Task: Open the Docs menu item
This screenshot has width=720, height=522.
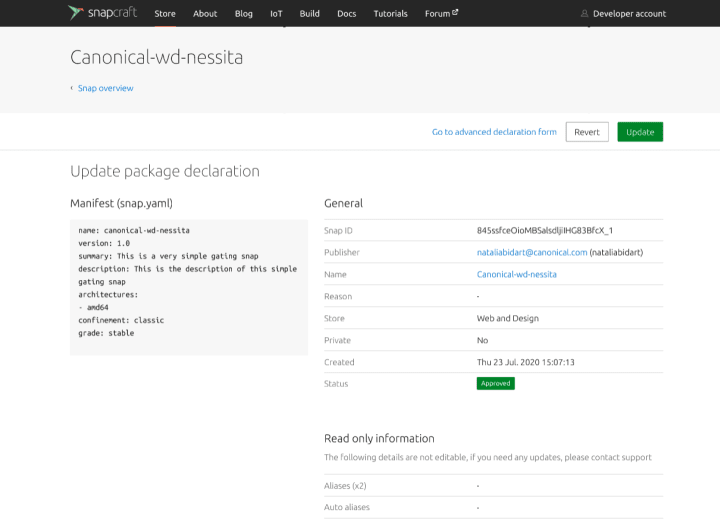Action: (x=347, y=14)
